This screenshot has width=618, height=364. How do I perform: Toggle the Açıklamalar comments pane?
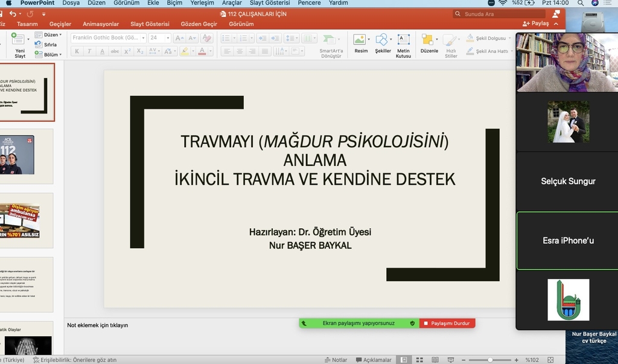[373, 360]
